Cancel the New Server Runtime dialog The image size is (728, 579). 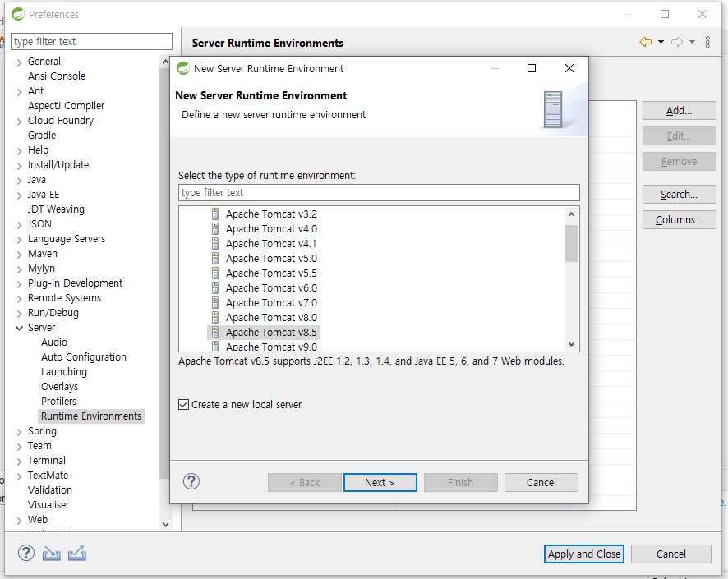coord(541,483)
